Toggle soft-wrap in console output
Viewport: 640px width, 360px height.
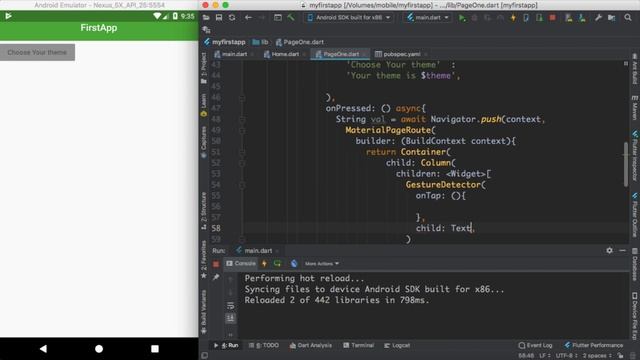(x=230, y=306)
